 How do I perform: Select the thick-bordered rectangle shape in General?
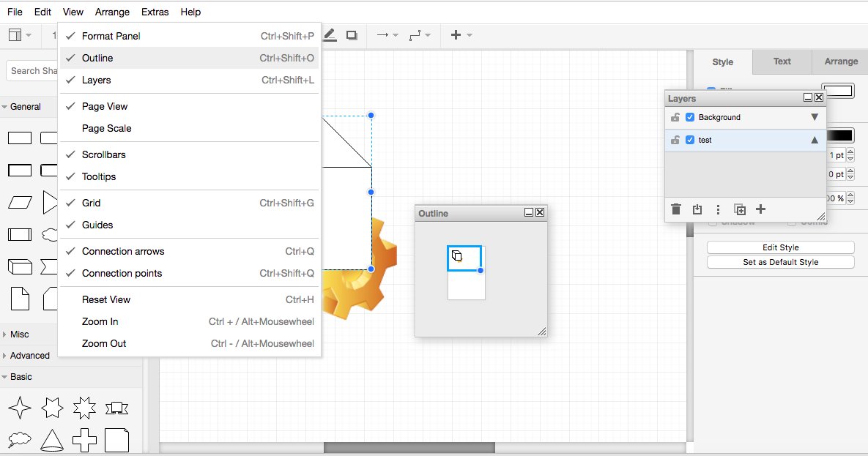19,170
